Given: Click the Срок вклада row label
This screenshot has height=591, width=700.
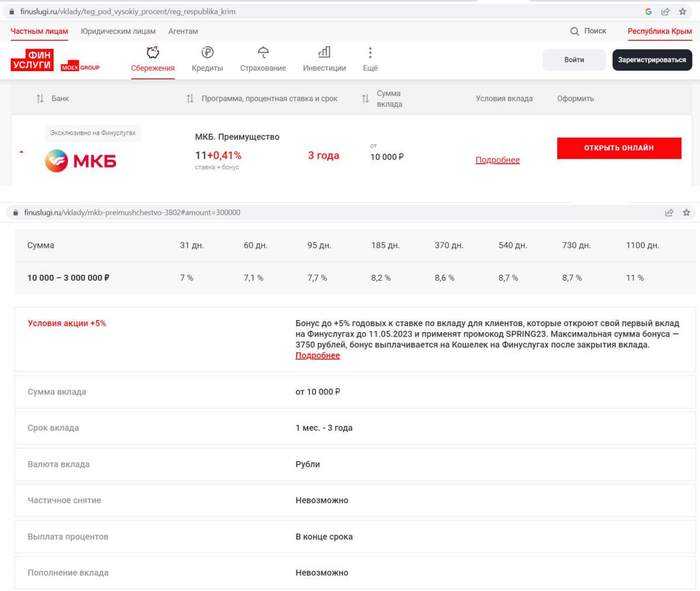Looking at the screenshot, I should pos(53,428).
